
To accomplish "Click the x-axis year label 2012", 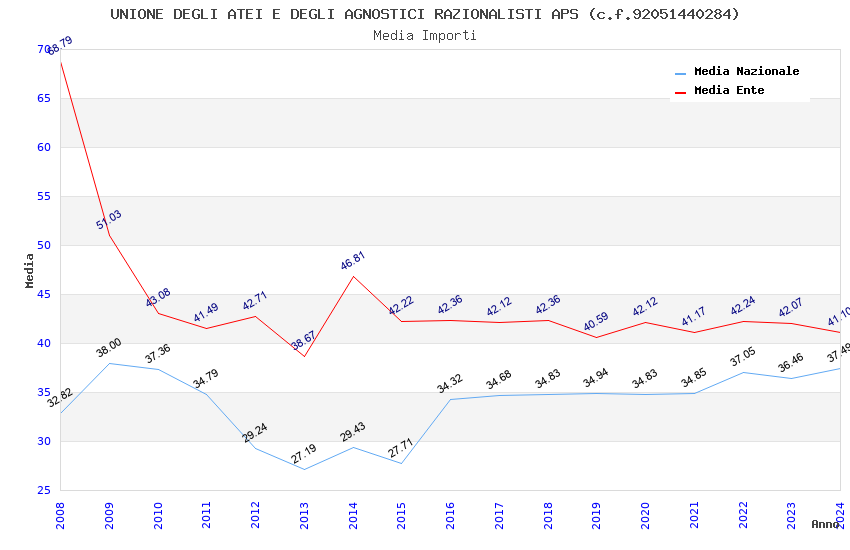I will [255, 515].
